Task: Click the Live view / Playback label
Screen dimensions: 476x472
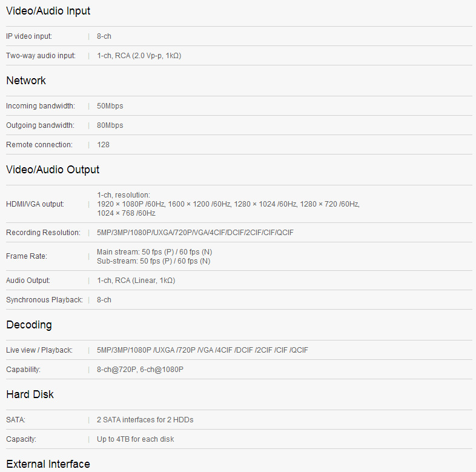Action: pos(39,350)
